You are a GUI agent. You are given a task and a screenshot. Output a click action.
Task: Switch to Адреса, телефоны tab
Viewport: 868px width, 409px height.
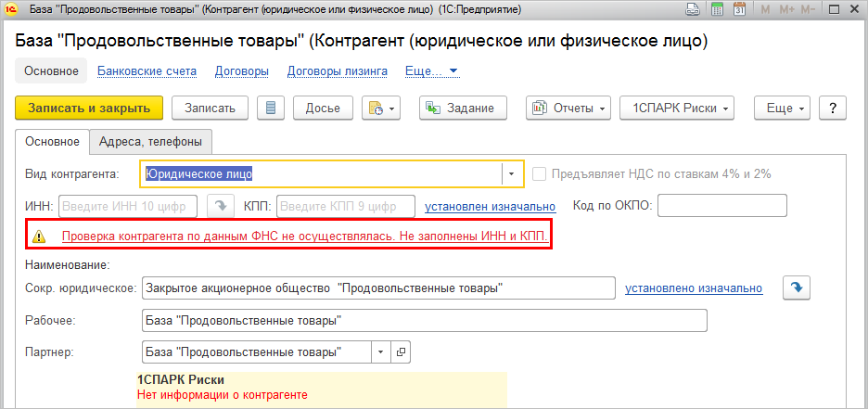pyautogui.click(x=150, y=141)
